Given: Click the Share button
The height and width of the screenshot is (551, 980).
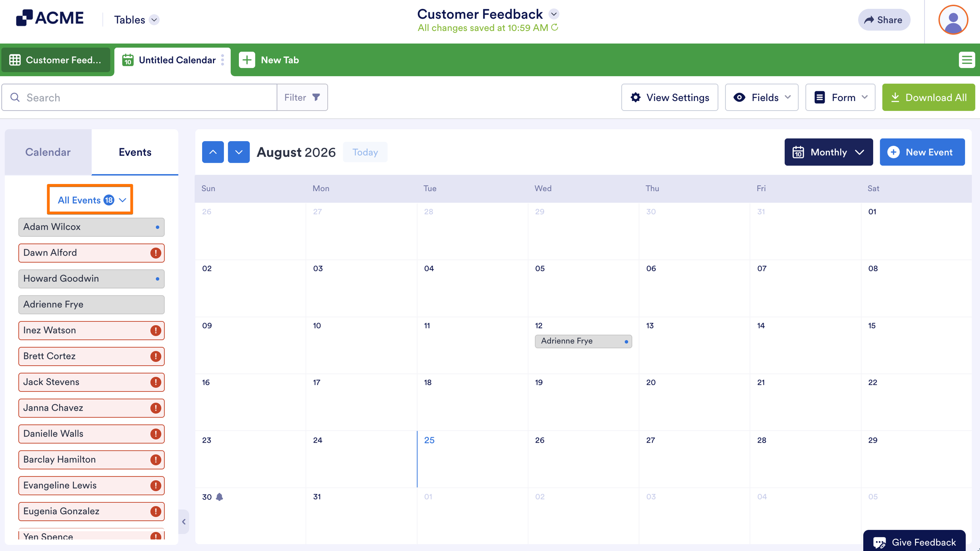Looking at the screenshot, I should pyautogui.click(x=884, y=20).
